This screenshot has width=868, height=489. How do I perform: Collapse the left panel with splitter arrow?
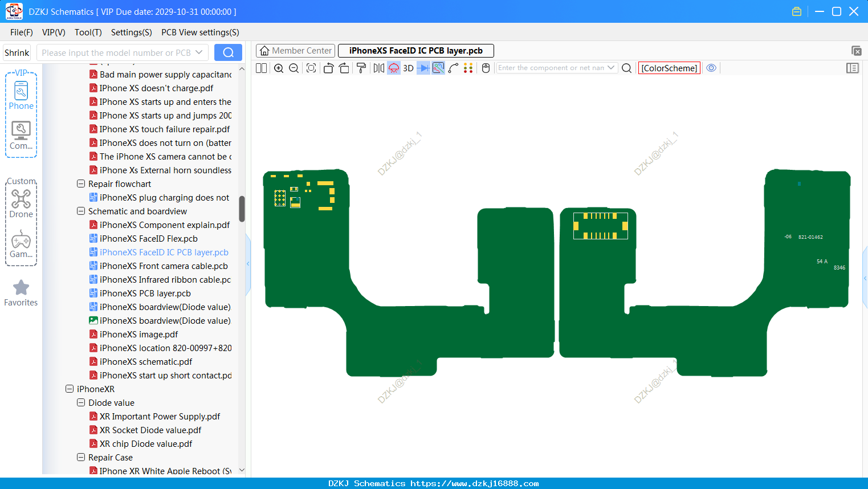pos(248,264)
